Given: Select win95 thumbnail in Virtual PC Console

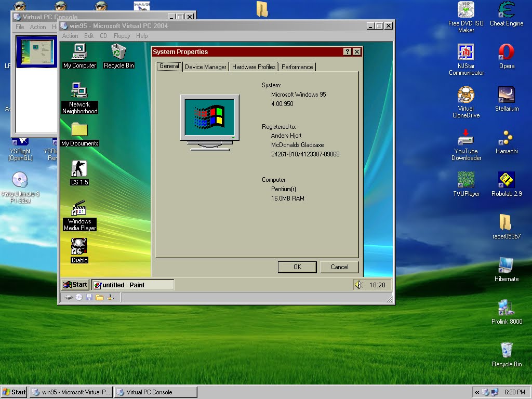Looking at the screenshot, I should pos(37,51).
